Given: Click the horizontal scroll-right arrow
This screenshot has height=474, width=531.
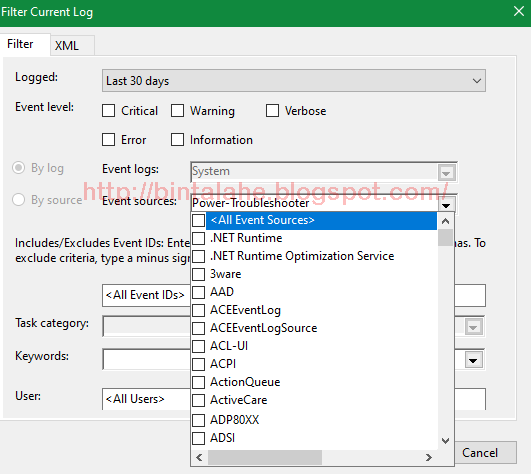Looking at the screenshot, I should tap(429, 458).
